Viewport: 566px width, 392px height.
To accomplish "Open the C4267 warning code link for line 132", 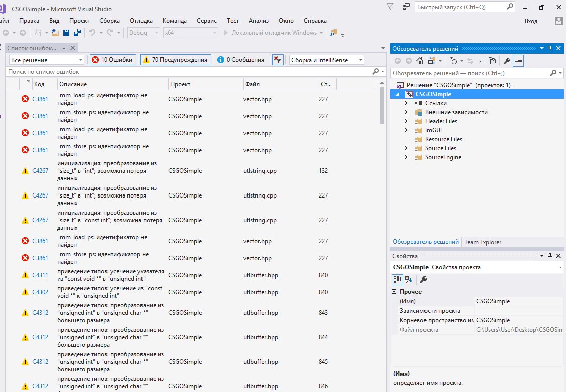I will click(40, 171).
